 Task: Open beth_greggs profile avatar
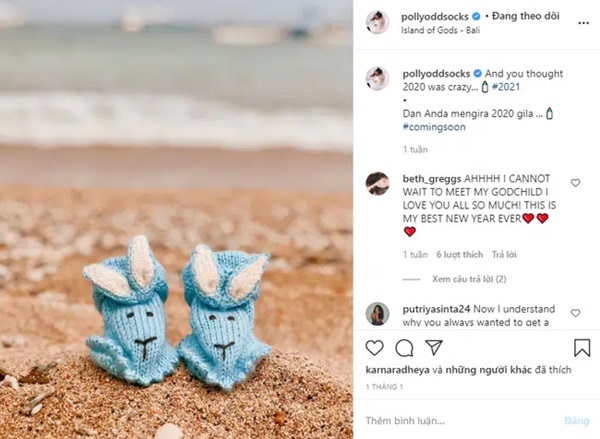(x=377, y=183)
